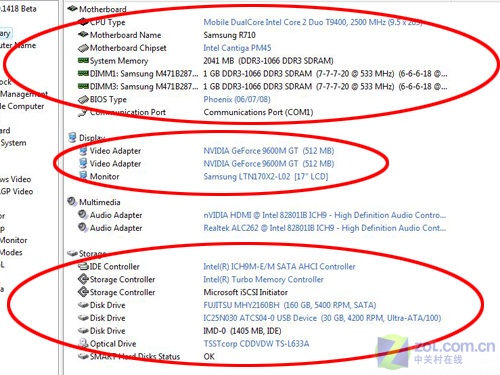Select the Motherboard section heading
The width and height of the screenshot is (500, 375).
click(103, 9)
